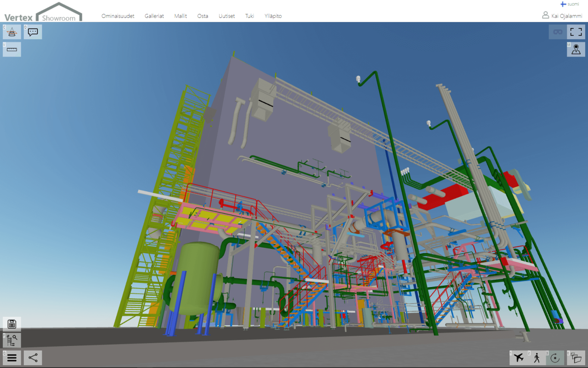Select the measurement ruler tool
The width and height of the screenshot is (588, 368).
point(11,49)
